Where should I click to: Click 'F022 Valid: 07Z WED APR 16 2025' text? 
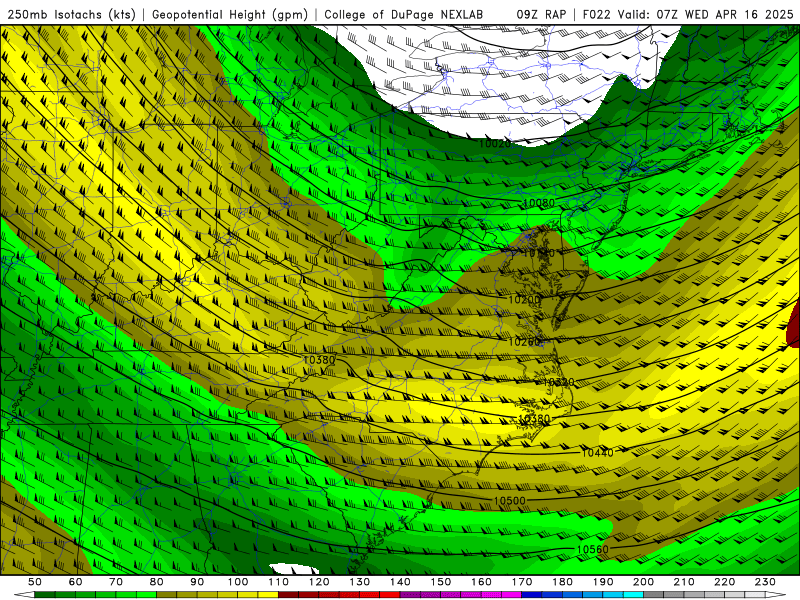(x=688, y=15)
